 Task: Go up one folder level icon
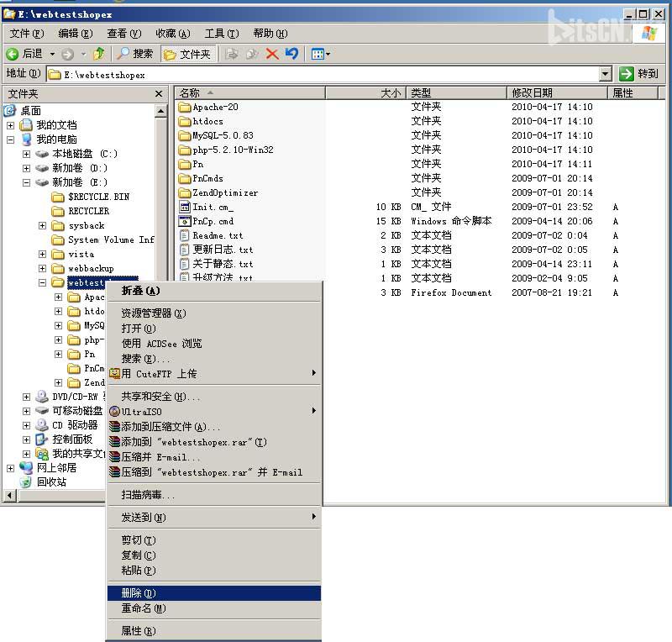point(99,54)
